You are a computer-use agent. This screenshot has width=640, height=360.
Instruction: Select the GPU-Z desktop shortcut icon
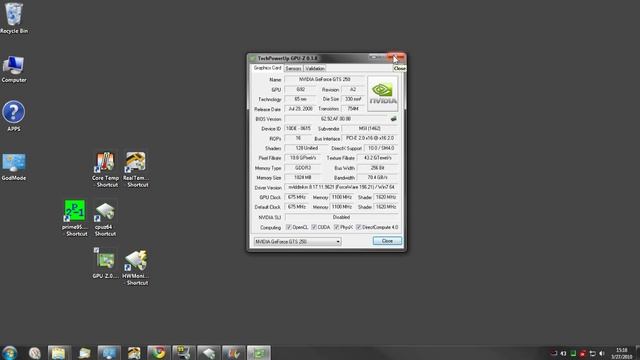[x=105, y=263]
